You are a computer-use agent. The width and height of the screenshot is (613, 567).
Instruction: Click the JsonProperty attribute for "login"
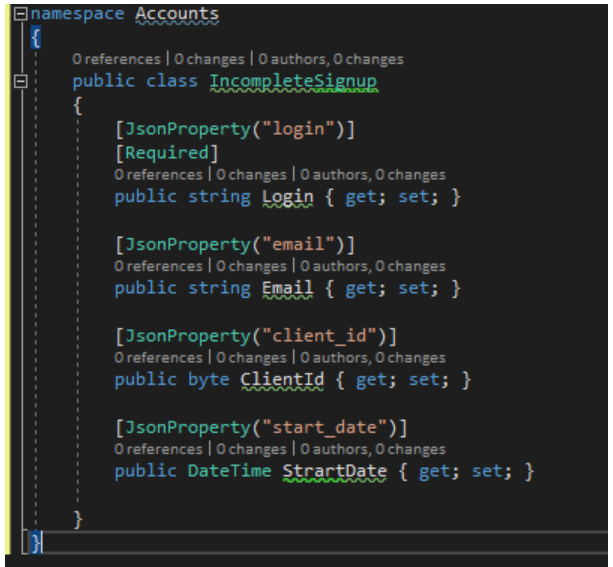click(x=188, y=129)
